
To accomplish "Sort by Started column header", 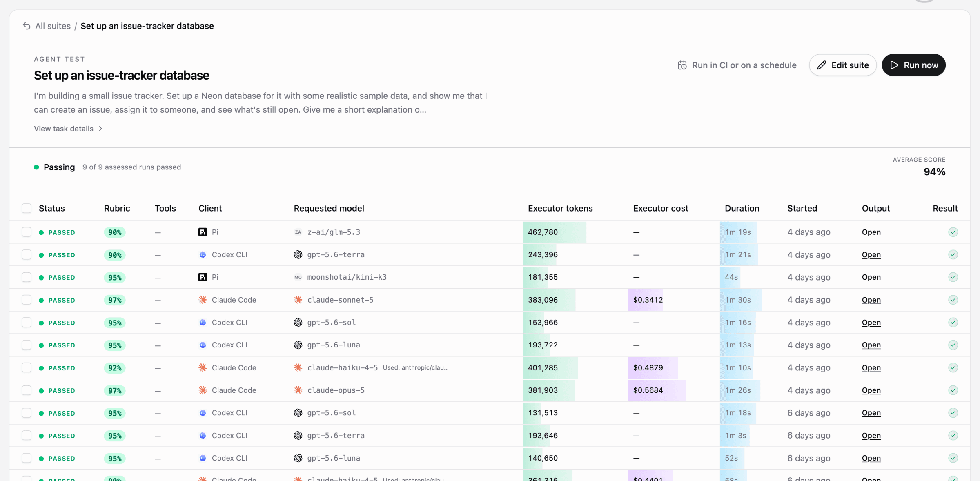I will (x=802, y=208).
